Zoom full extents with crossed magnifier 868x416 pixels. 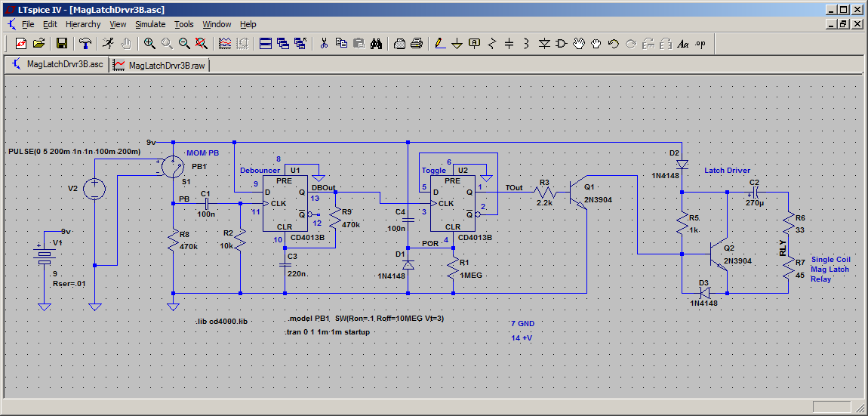(x=202, y=43)
